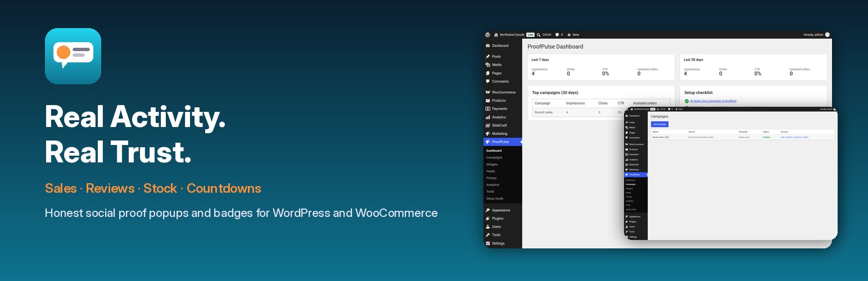The image size is (868, 281).
Task: Open Tools under ProofPulse submenu, Dashboard window
Action: [490, 192]
